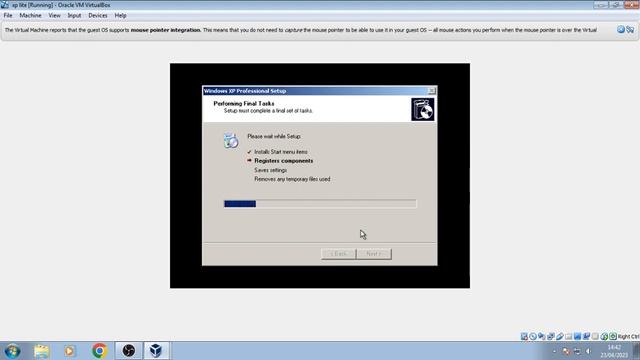Click the Next button in XP Setup
The image size is (640, 360).
click(x=374, y=254)
